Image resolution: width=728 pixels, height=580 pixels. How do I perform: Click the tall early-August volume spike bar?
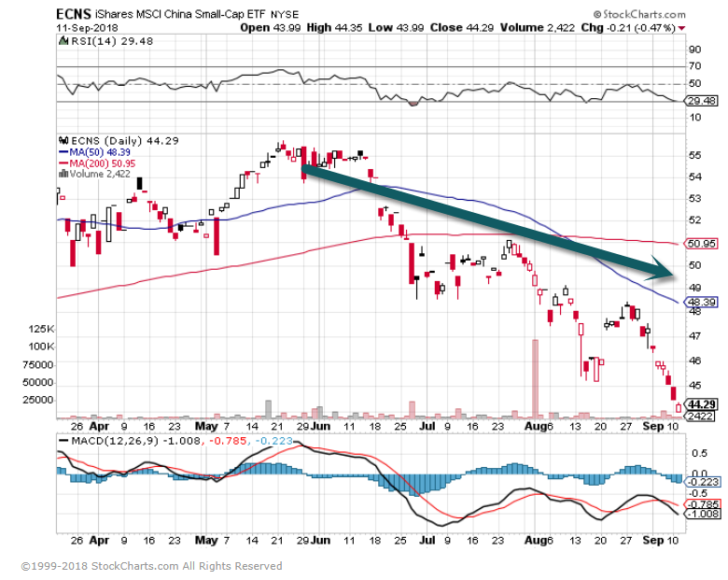(535, 378)
